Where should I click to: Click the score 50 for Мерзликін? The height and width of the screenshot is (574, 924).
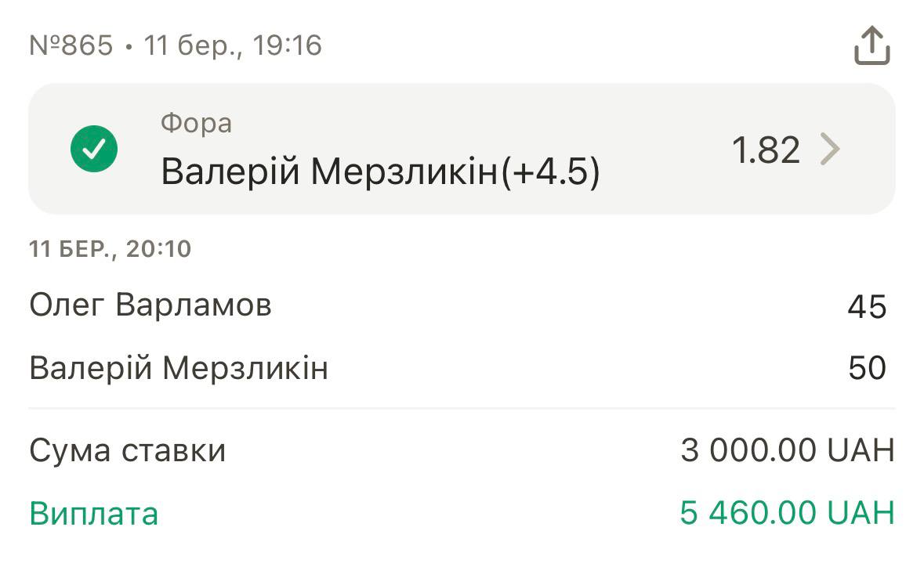point(867,368)
